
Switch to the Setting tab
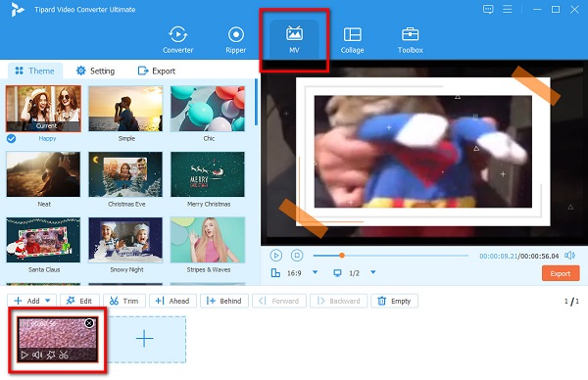(x=95, y=71)
